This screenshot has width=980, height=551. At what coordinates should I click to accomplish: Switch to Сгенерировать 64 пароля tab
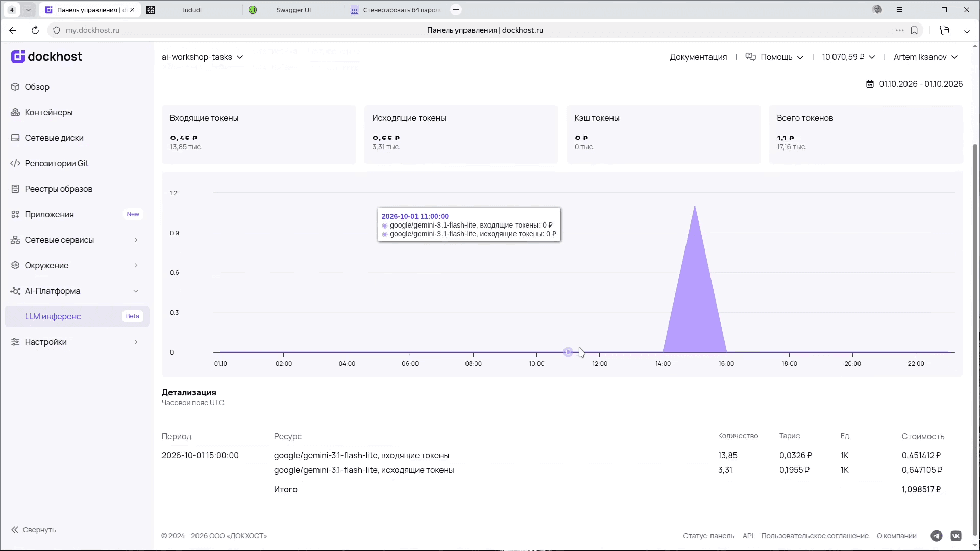point(396,10)
